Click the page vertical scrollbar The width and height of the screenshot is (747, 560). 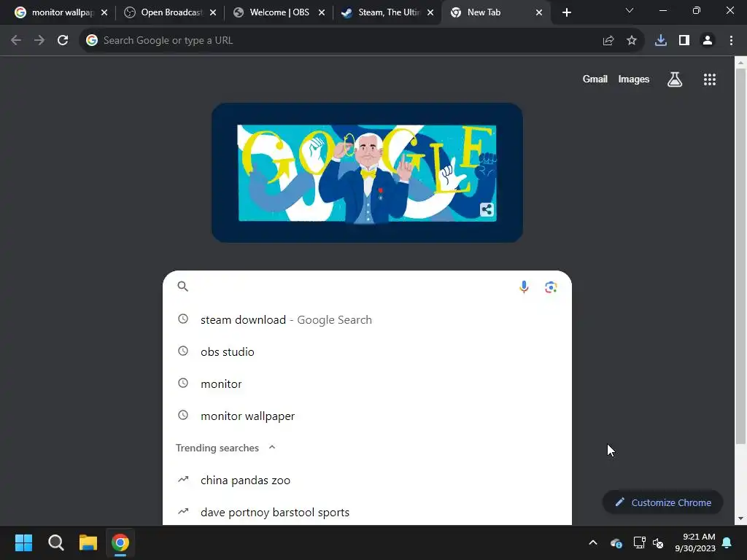tap(740, 257)
